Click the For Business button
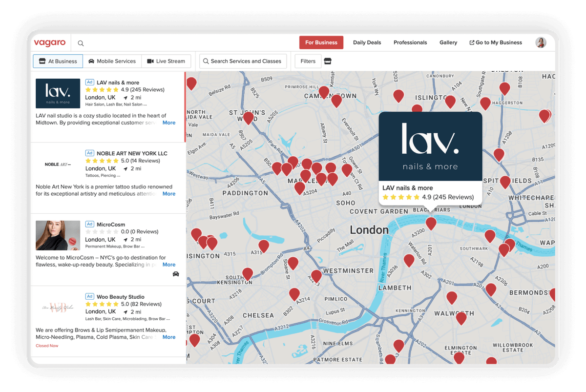This screenshot has width=586, height=392. click(x=321, y=42)
